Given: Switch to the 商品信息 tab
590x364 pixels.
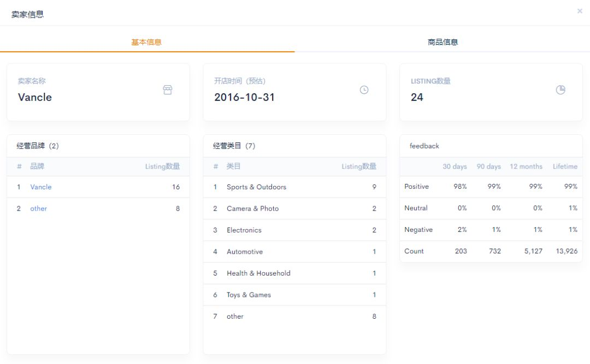Looking at the screenshot, I should (442, 42).
